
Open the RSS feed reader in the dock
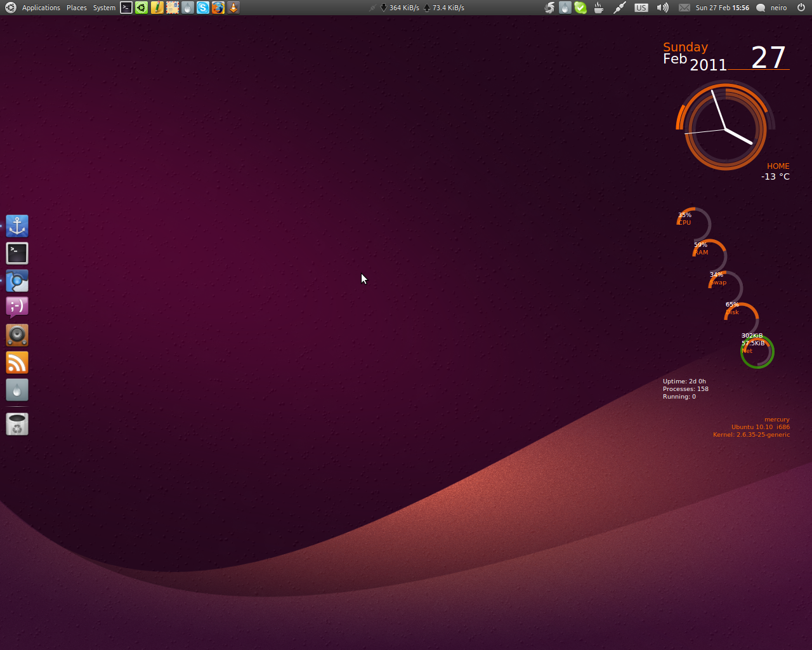click(16, 362)
